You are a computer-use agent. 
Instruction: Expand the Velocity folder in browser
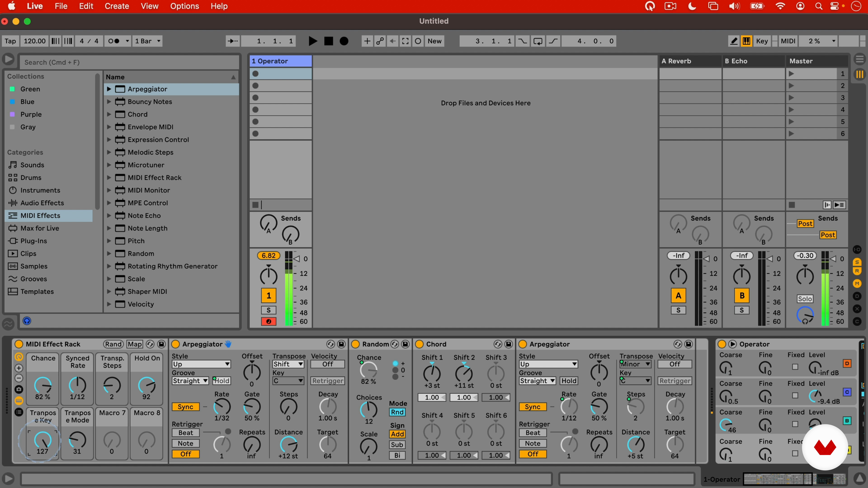pos(109,304)
